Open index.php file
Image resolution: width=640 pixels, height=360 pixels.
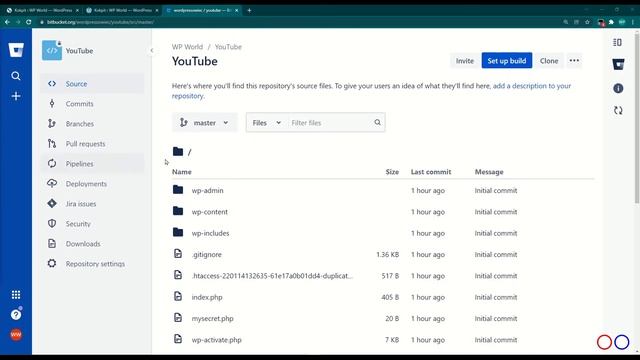coord(207,297)
